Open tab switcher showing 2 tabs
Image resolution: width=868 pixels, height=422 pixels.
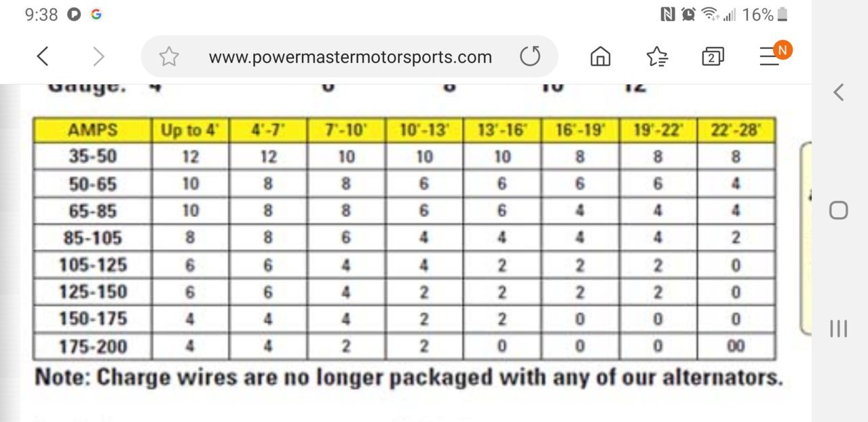713,57
